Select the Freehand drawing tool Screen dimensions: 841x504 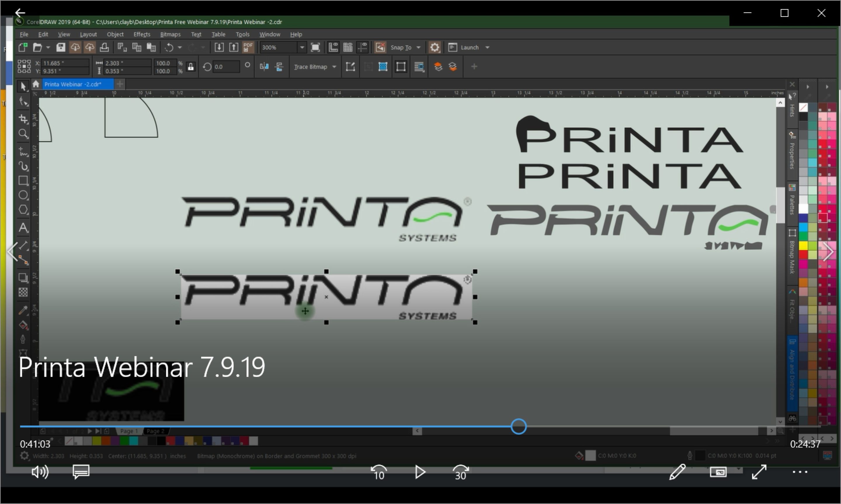coord(23,151)
